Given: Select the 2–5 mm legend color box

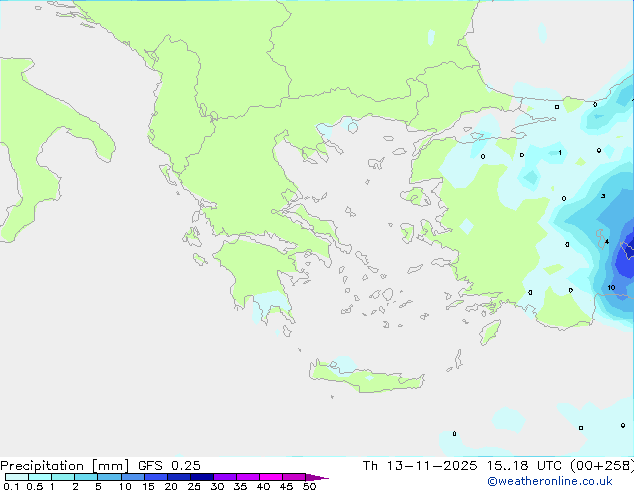Looking at the screenshot, I should [86, 477].
